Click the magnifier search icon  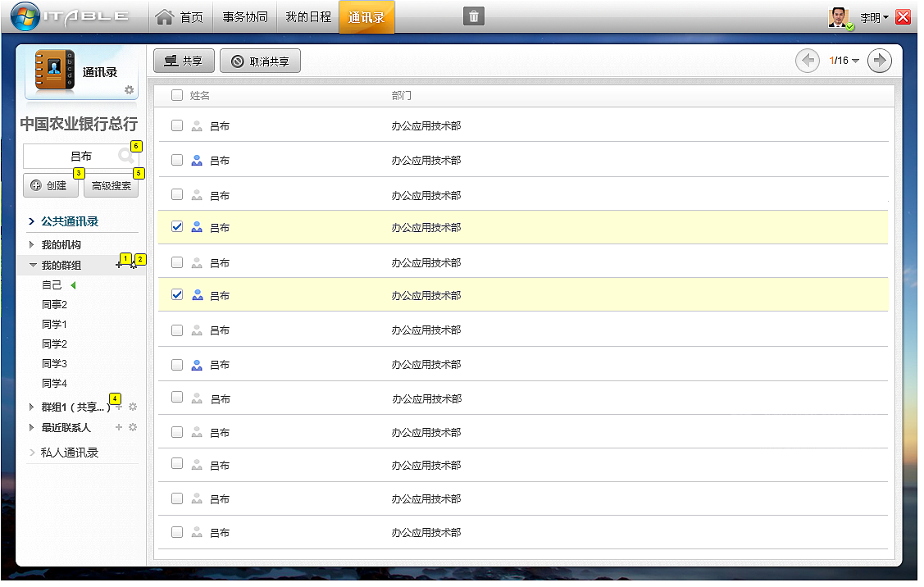[x=125, y=156]
